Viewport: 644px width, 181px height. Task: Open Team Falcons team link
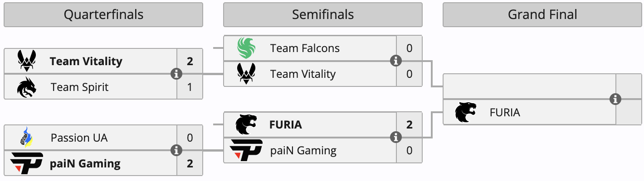pyautogui.click(x=305, y=48)
